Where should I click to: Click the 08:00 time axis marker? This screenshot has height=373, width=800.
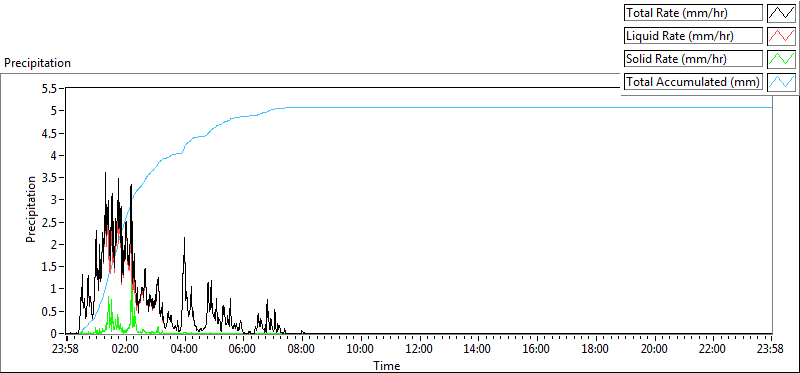(302, 350)
